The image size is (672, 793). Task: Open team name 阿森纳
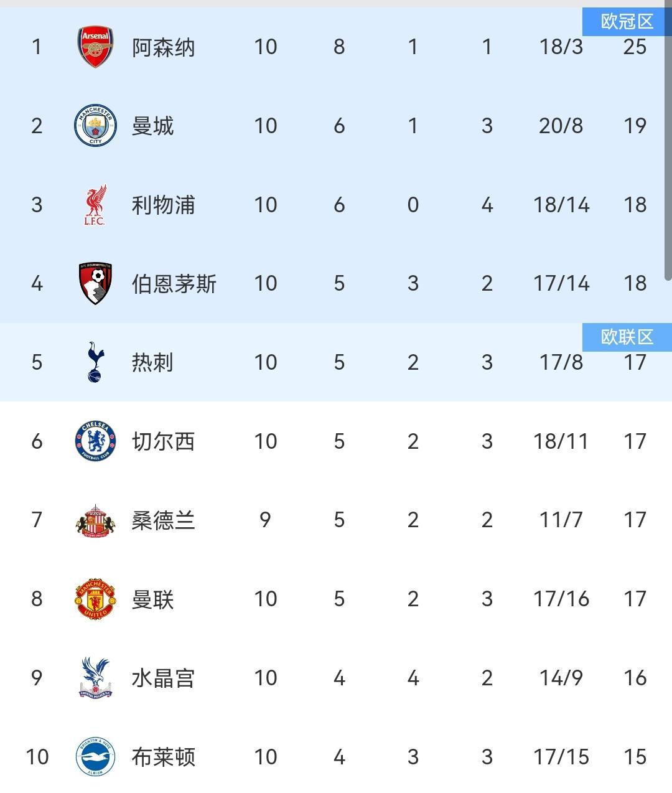(x=163, y=47)
